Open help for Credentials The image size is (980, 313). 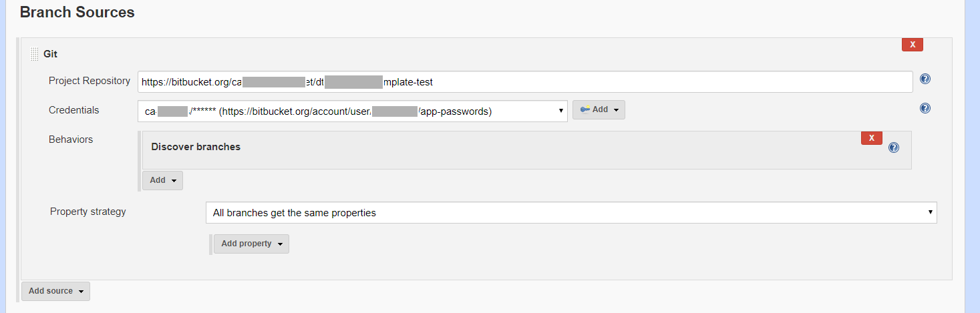tap(925, 108)
